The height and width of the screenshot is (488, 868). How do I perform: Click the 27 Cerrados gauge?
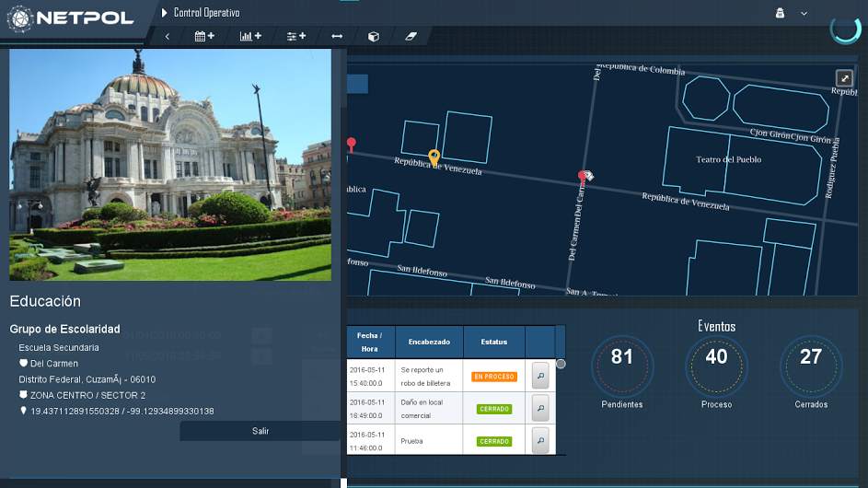click(x=811, y=366)
